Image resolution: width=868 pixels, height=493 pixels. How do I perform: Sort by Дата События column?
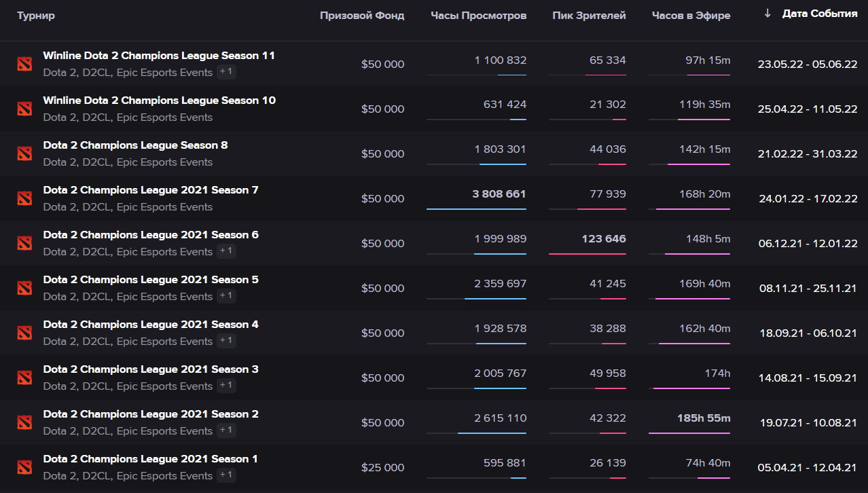(820, 14)
